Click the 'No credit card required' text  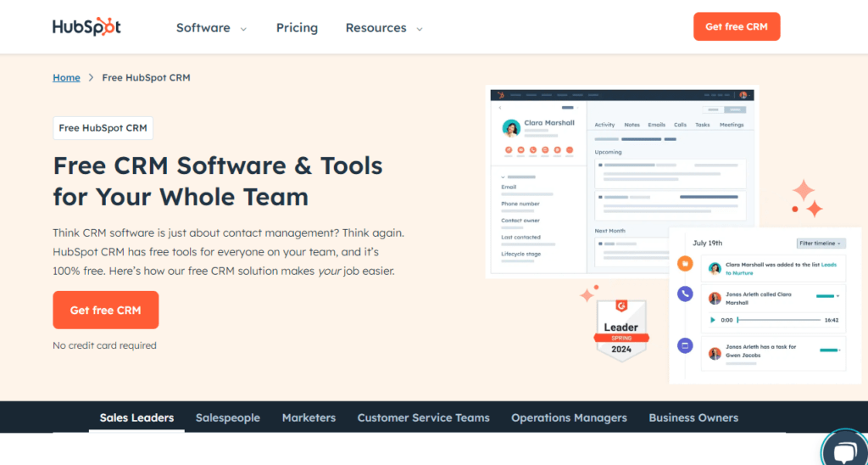[104, 345]
